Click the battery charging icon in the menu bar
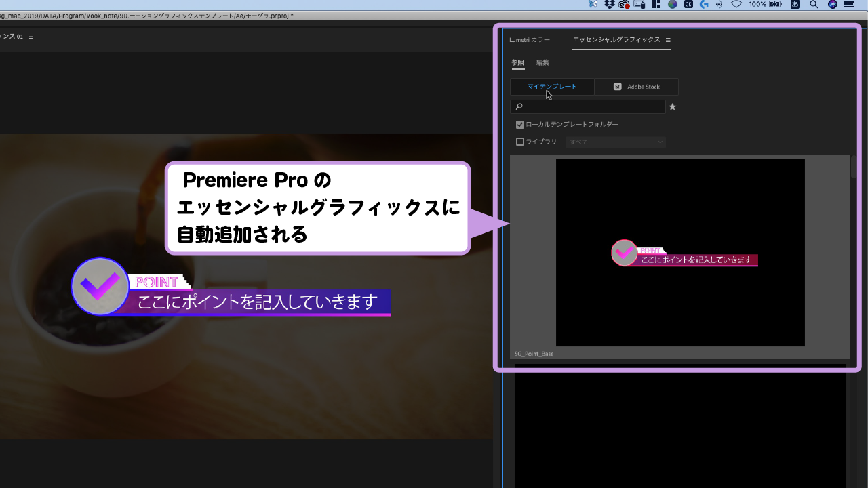 [x=775, y=5]
